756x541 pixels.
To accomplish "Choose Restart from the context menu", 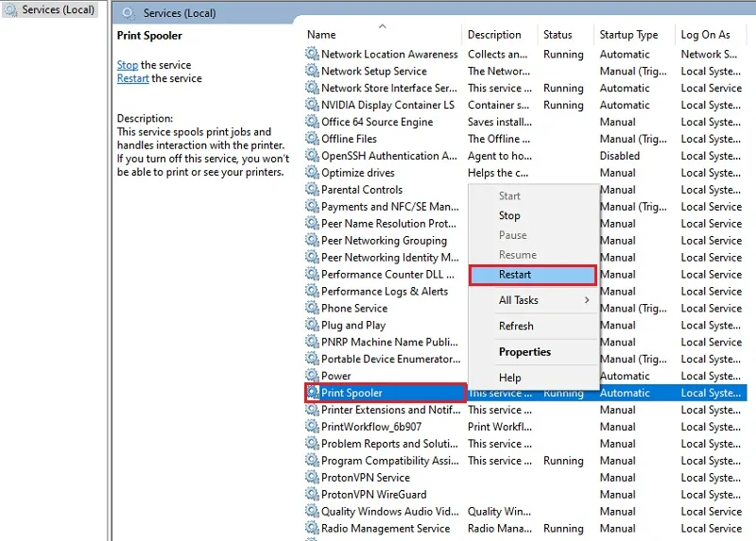I will [533, 275].
